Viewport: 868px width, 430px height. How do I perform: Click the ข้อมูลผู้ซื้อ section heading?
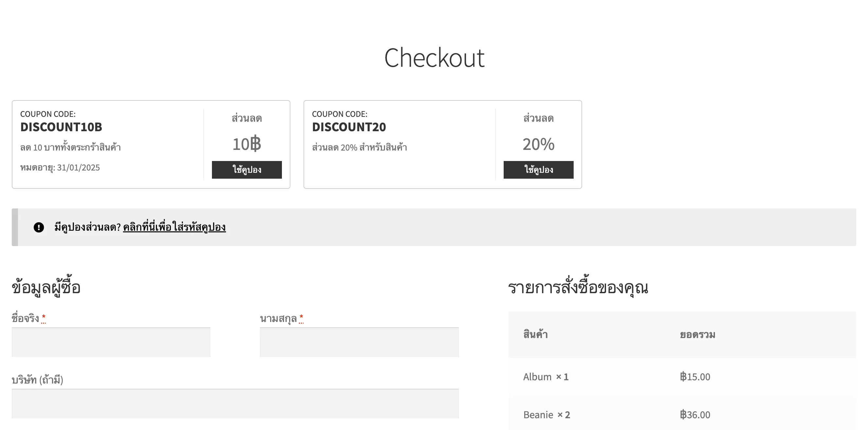pyautogui.click(x=46, y=288)
